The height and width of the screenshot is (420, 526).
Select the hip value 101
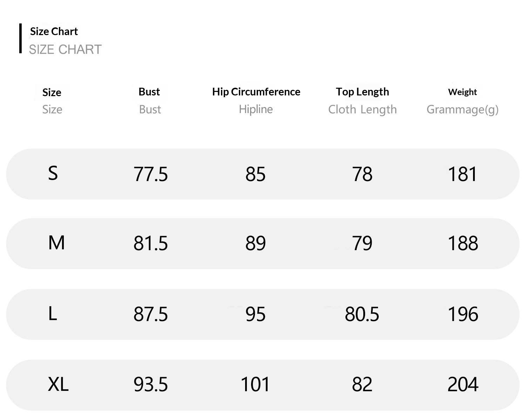(x=255, y=385)
